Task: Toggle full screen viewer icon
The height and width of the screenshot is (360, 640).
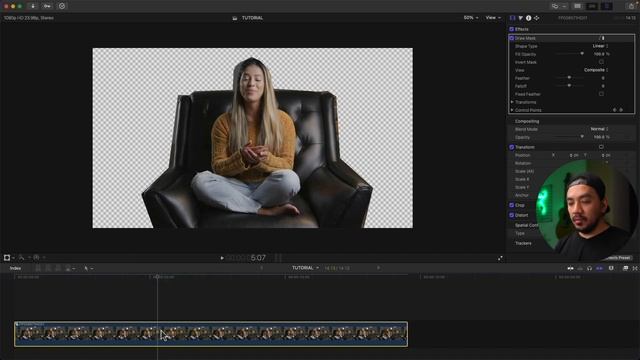Action: point(500,258)
